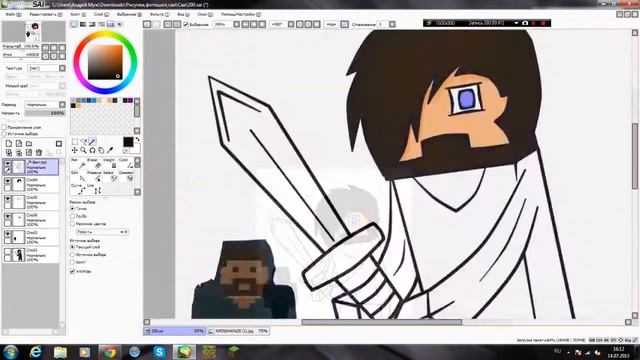Enable the Прикрепление слоя checkbox
This screenshot has height=360, width=640.
point(4,127)
